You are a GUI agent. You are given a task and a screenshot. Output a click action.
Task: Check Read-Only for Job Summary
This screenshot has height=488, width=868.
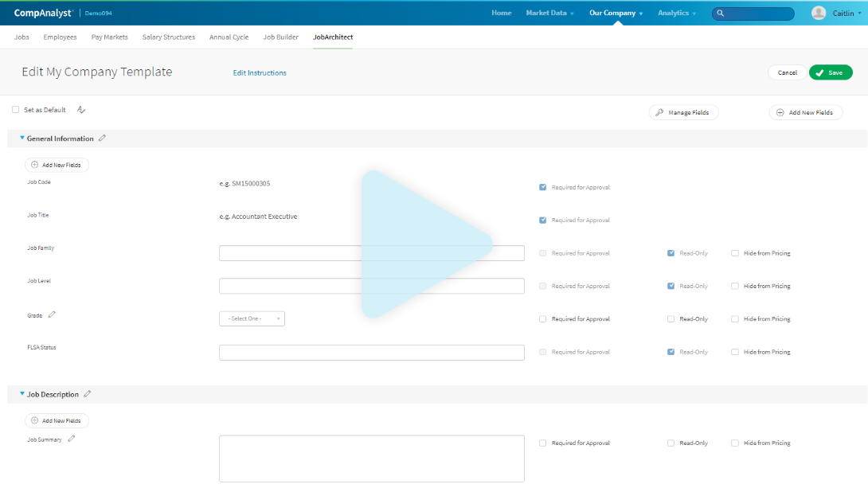point(671,443)
